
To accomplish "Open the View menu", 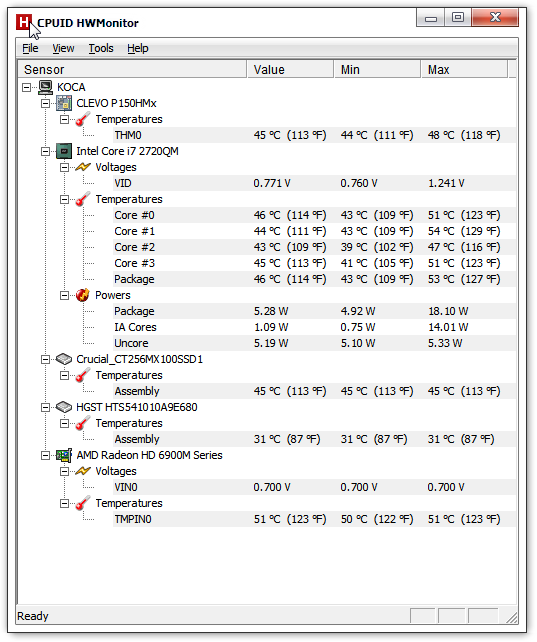I will pyautogui.click(x=63, y=48).
